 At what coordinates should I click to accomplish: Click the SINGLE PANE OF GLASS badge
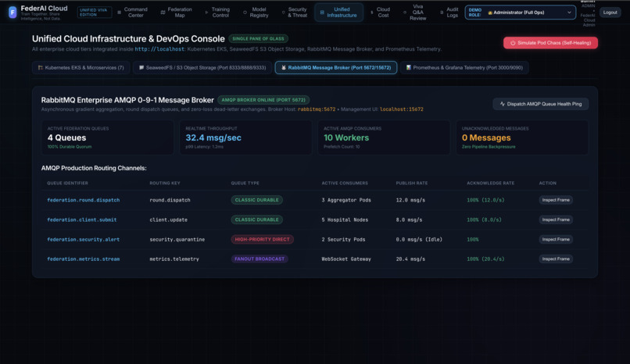tap(258, 39)
